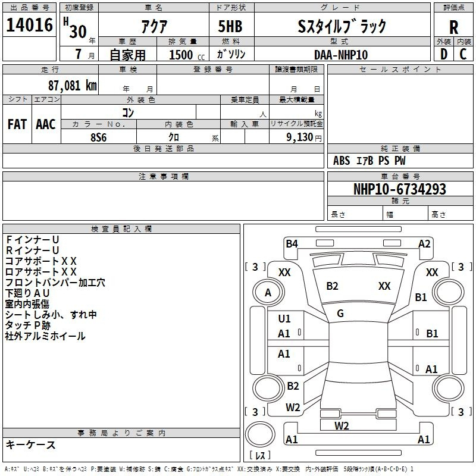This screenshot has width=476, height=476.
Task: Click the lot number 14016
Action: point(29,25)
